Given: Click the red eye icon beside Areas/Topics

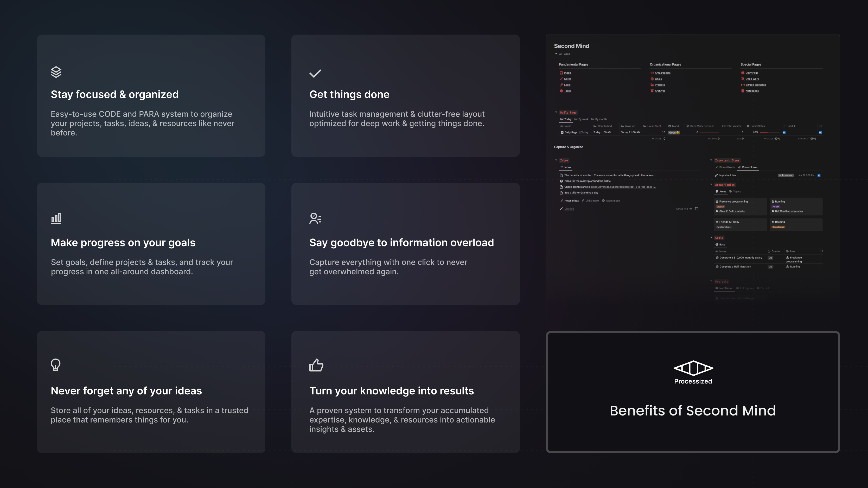Looking at the screenshot, I should (652, 73).
